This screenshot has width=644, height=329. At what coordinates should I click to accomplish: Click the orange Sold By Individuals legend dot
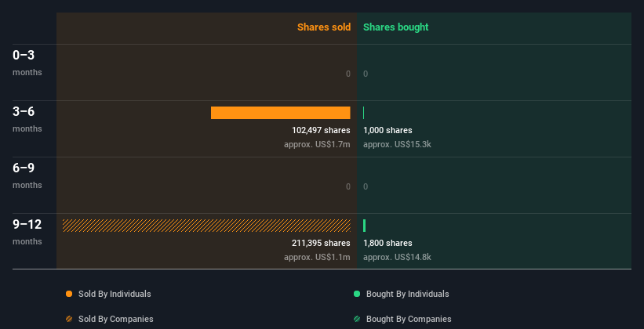click(x=69, y=294)
